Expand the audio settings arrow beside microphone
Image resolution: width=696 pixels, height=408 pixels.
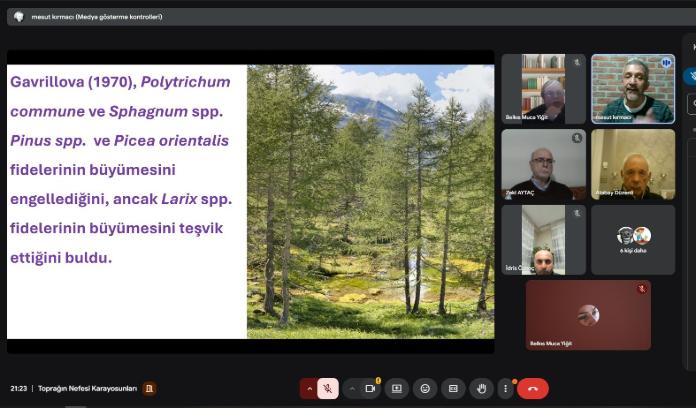309,388
